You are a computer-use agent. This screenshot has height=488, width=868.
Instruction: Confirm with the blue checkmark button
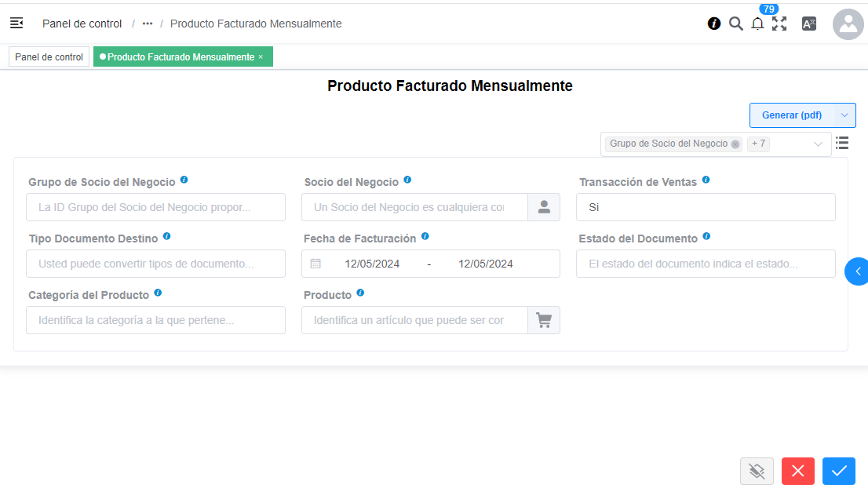(838, 471)
